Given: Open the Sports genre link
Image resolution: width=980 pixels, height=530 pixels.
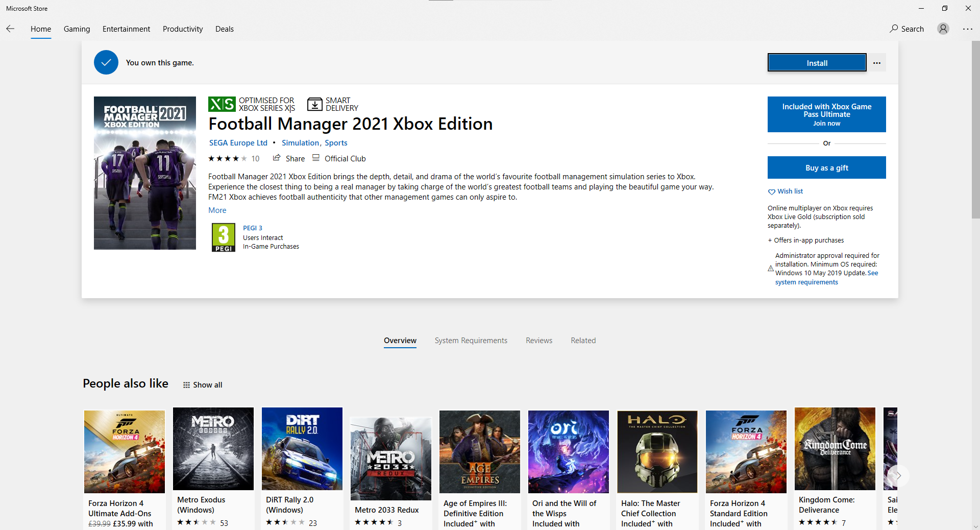Looking at the screenshot, I should point(336,143).
